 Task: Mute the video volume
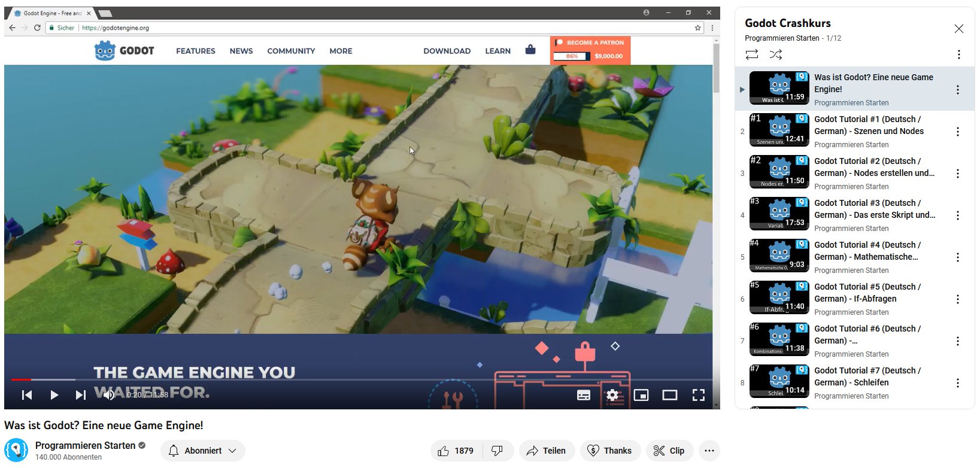click(108, 395)
